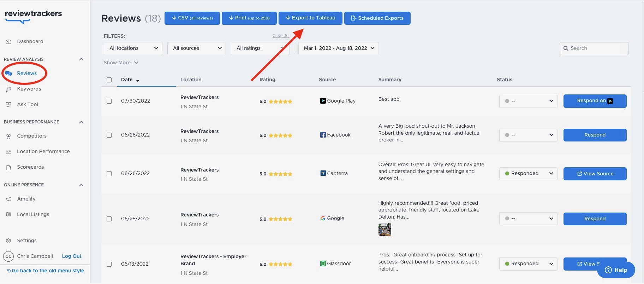Click the Location Performance chart icon
Image resolution: width=644 pixels, height=284 pixels.
[x=8, y=152]
